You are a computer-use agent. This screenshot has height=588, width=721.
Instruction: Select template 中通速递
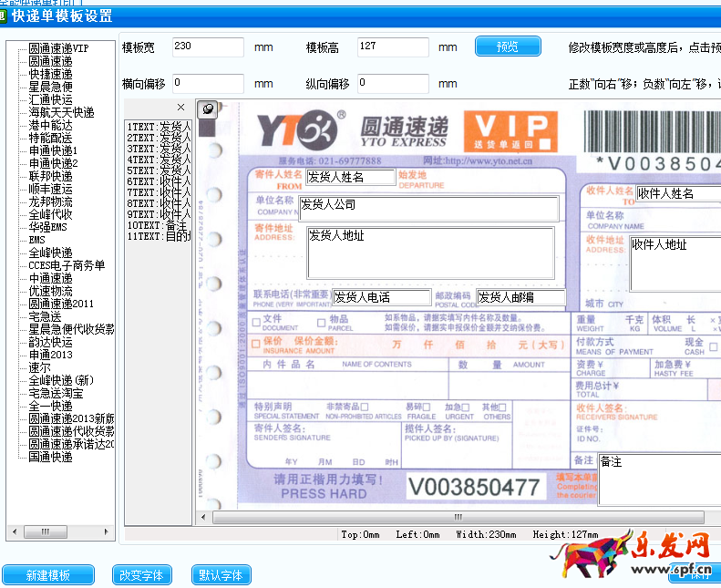pyautogui.click(x=50, y=278)
